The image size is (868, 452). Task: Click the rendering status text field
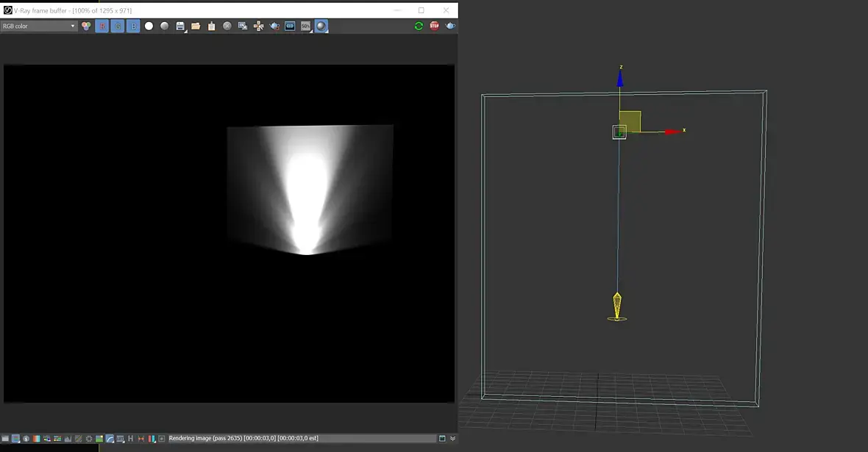[x=302, y=438]
